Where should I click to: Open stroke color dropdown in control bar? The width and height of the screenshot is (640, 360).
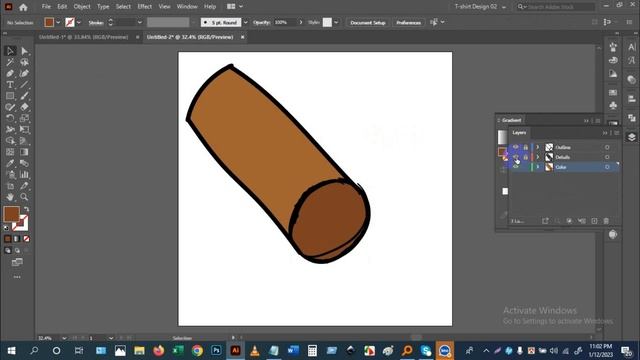[79, 22]
